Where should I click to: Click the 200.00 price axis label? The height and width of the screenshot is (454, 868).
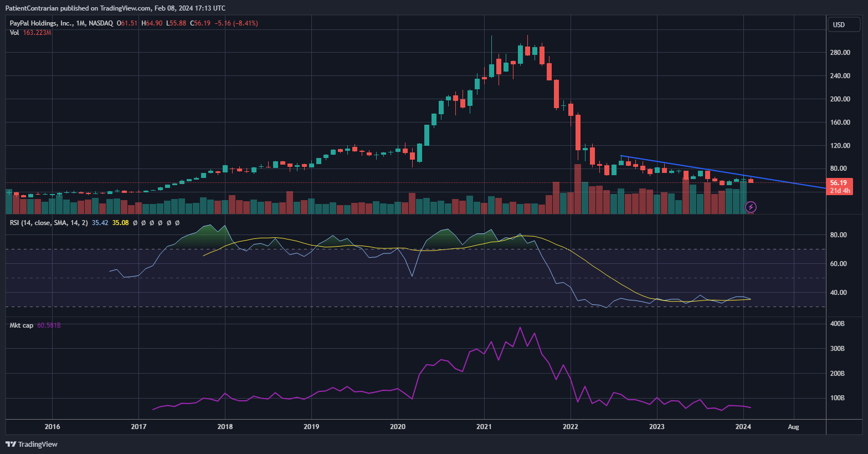(x=840, y=99)
